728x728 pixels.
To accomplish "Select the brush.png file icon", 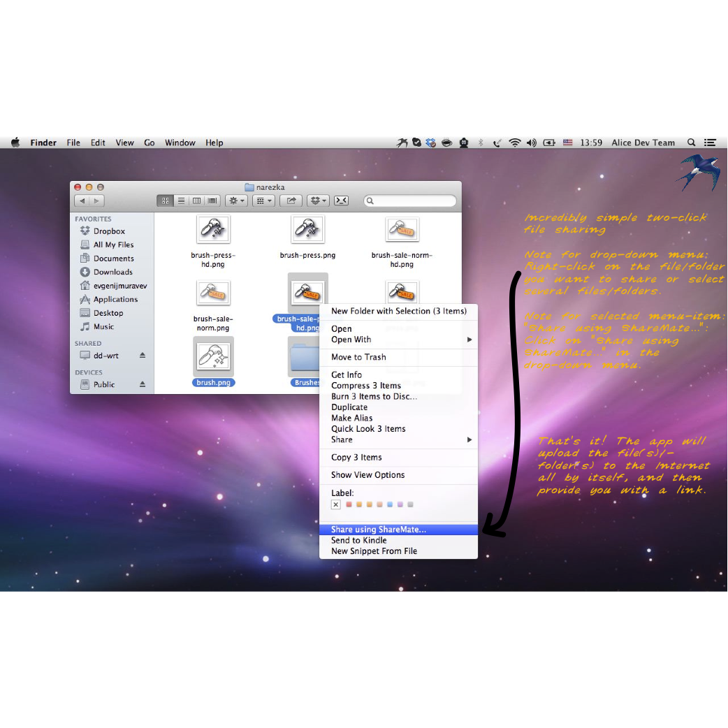I will click(x=213, y=356).
